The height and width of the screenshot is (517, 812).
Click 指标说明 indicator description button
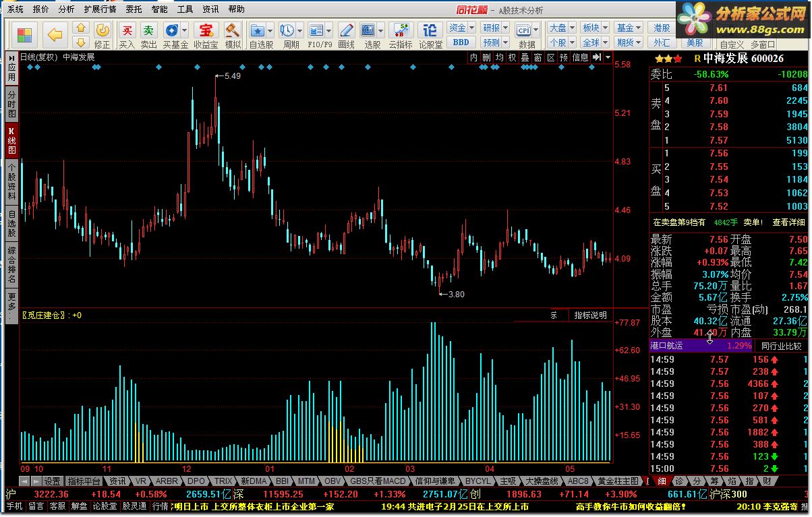coord(591,315)
